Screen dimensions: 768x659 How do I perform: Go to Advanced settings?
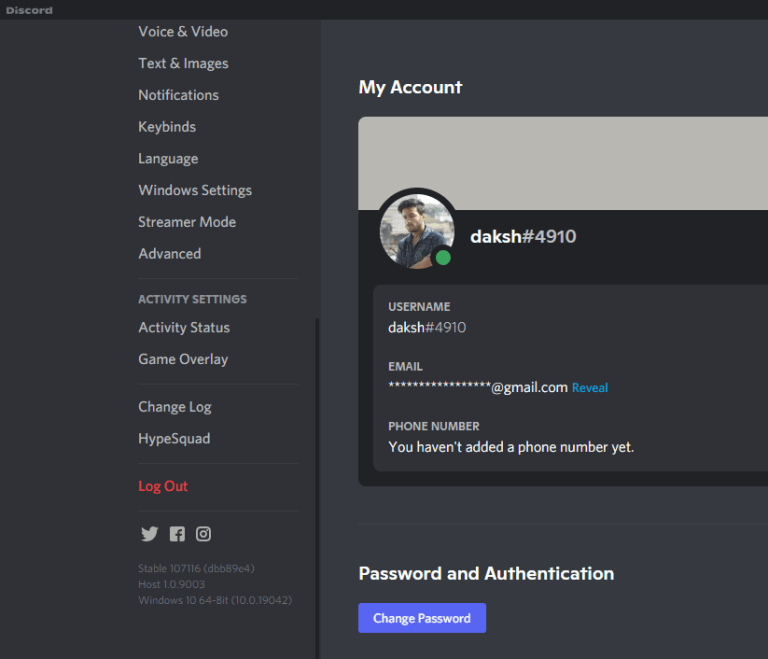169,254
